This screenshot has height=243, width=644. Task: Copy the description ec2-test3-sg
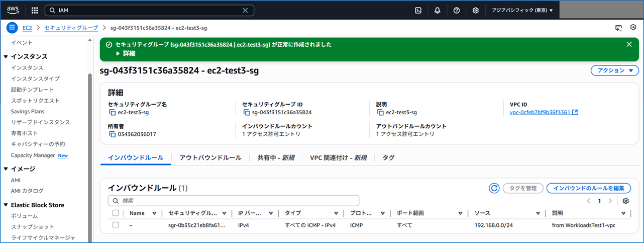pos(380,113)
